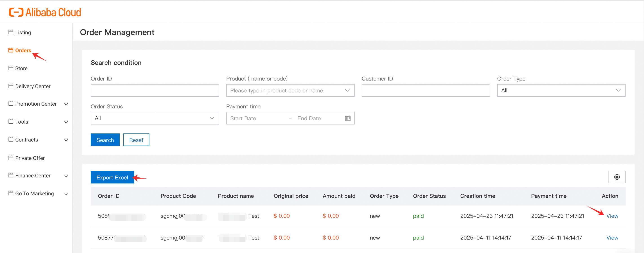Expand the Promotion Center submenu
Image resolution: width=644 pixels, height=253 pixels.
point(66,104)
